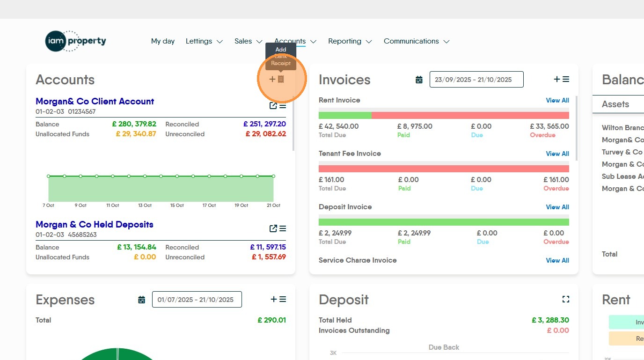Click the Invoices date range field 23/09/2025 - 21/10/2025

click(x=476, y=80)
